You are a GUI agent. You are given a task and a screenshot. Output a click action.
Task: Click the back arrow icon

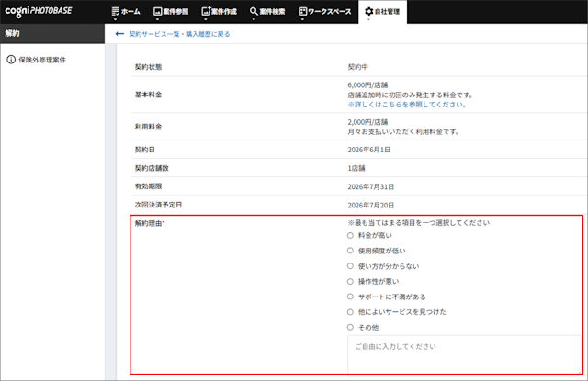click(119, 34)
